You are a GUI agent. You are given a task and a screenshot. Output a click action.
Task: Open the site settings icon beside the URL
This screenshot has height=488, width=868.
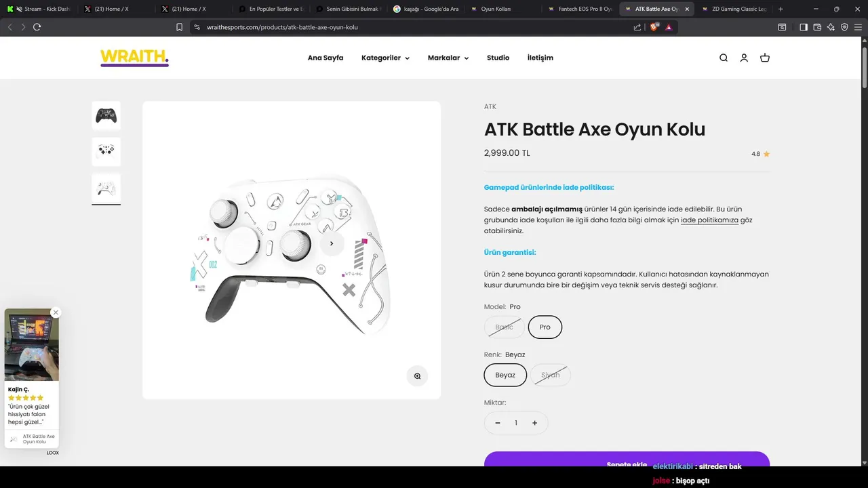pyautogui.click(x=197, y=27)
